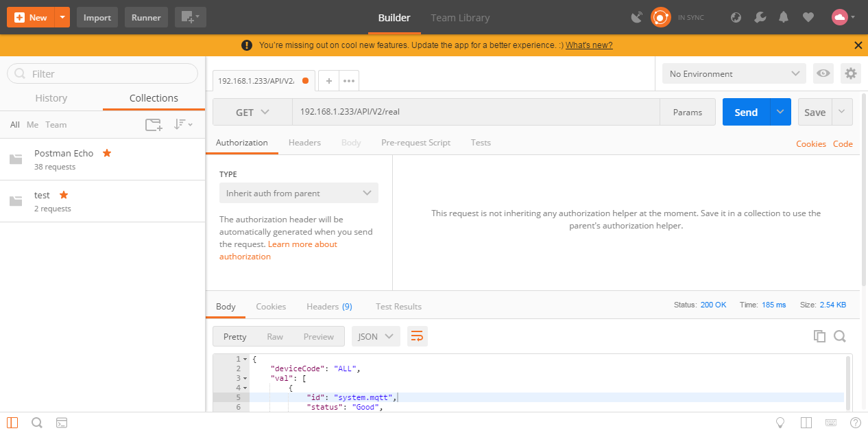Open the Pre-request Script tab
This screenshot has width=868, height=433.
tap(415, 143)
